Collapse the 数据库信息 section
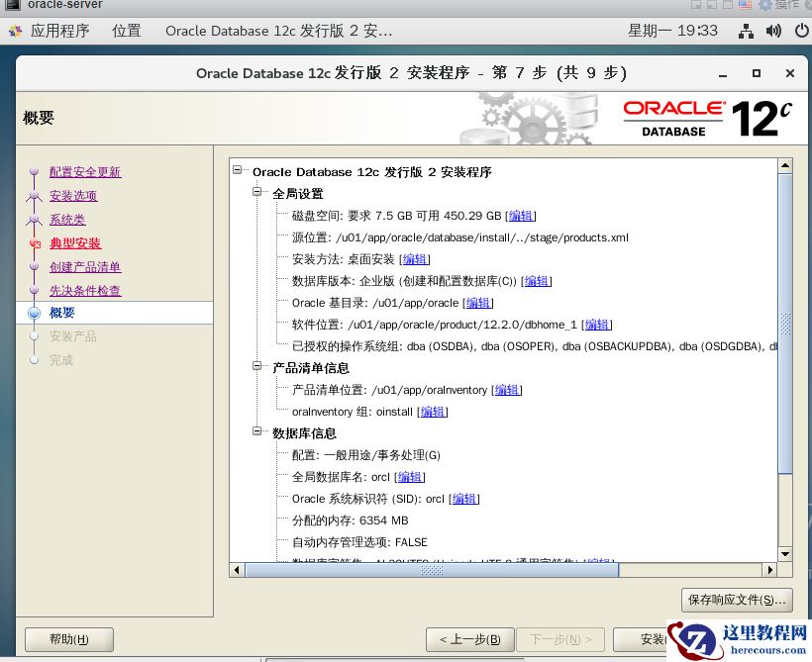 pos(256,431)
